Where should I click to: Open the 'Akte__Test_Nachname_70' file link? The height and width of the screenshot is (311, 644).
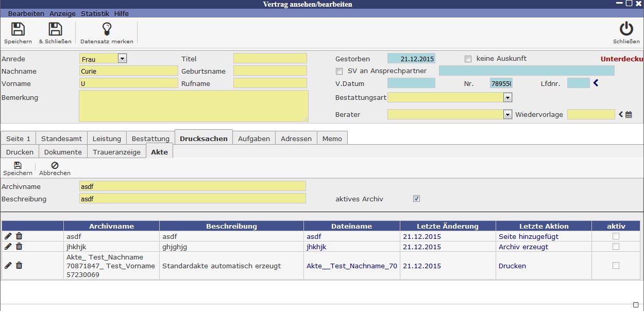(x=351, y=266)
